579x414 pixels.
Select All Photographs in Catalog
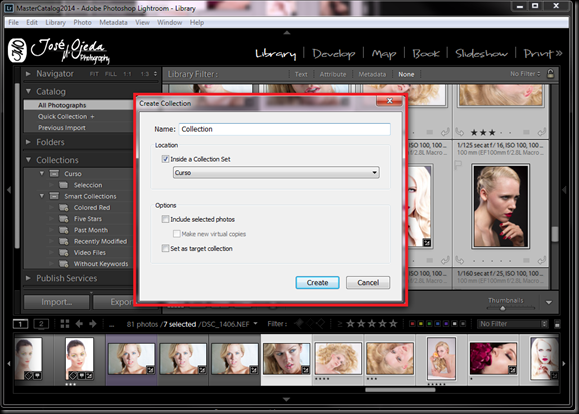pyautogui.click(x=79, y=105)
